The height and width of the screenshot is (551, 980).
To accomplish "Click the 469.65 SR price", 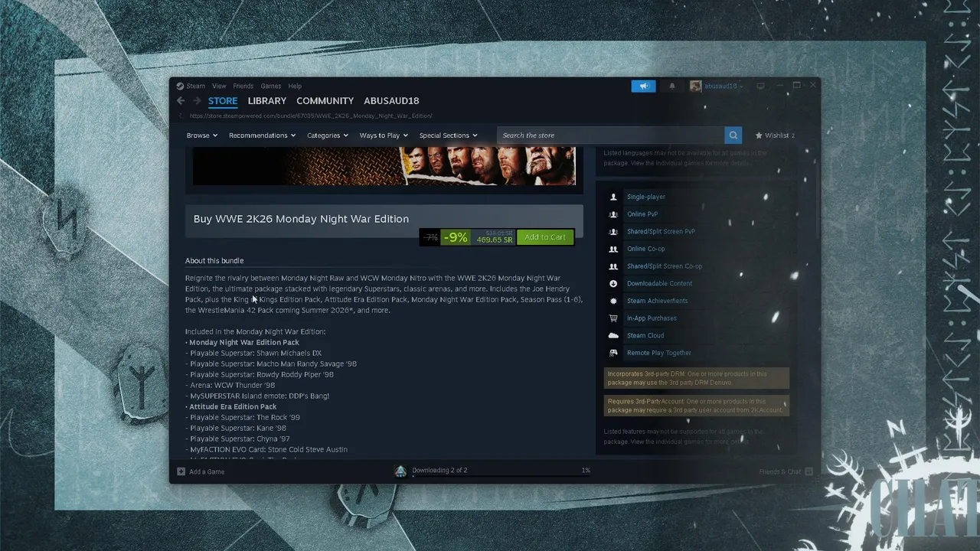I will (x=495, y=240).
